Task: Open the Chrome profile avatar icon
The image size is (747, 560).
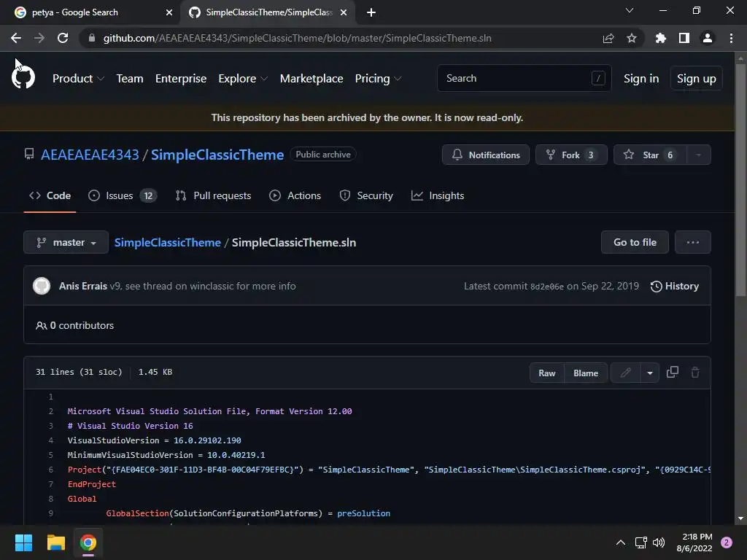Action: [708, 38]
